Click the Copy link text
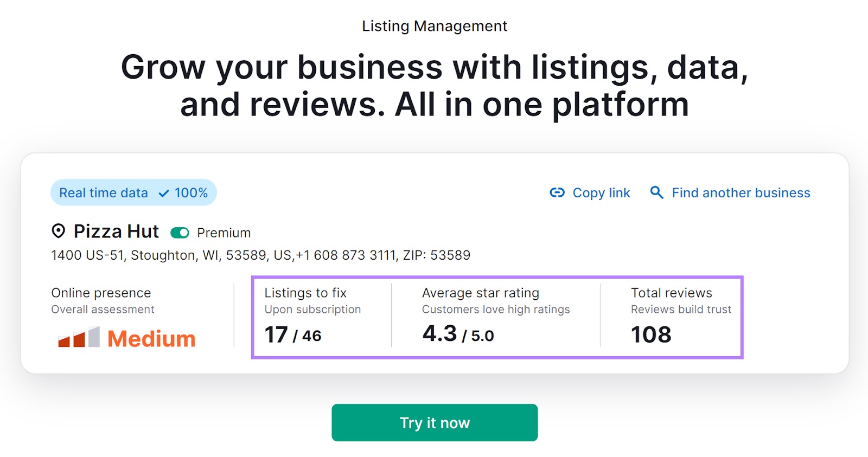The width and height of the screenshot is (868, 457). (601, 193)
